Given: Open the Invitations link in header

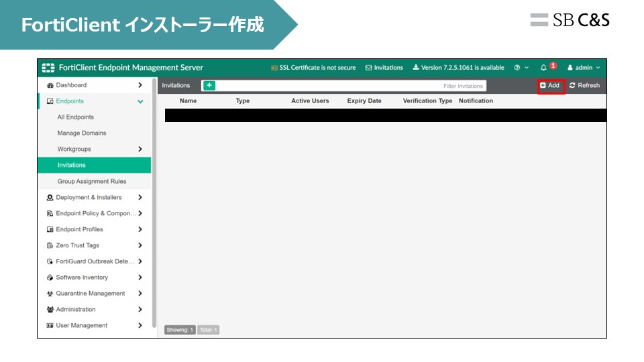Looking at the screenshot, I should [x=384, y=68].
